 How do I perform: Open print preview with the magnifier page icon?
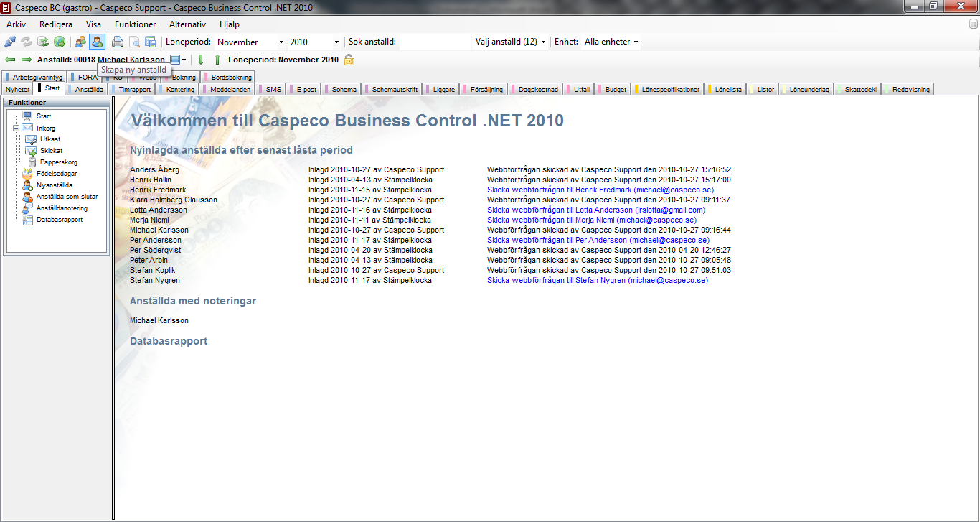[x=134, y=42]
